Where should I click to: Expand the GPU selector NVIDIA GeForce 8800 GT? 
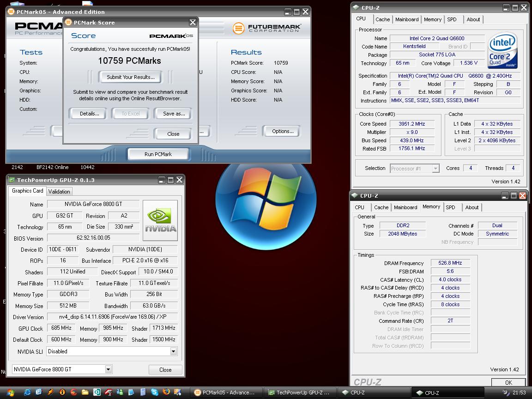pyautogui.click(x=108, y=369)
